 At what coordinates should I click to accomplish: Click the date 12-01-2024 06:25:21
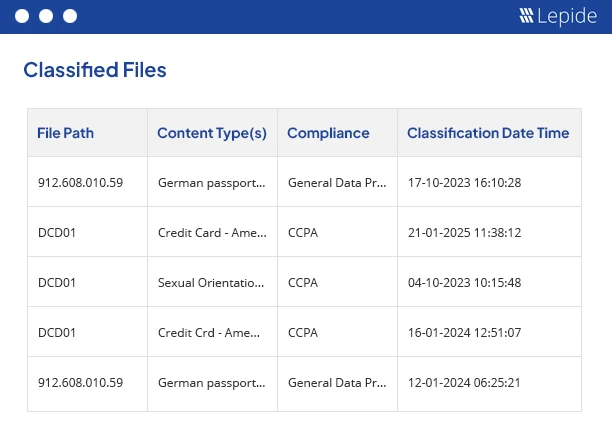pos(465,383)
